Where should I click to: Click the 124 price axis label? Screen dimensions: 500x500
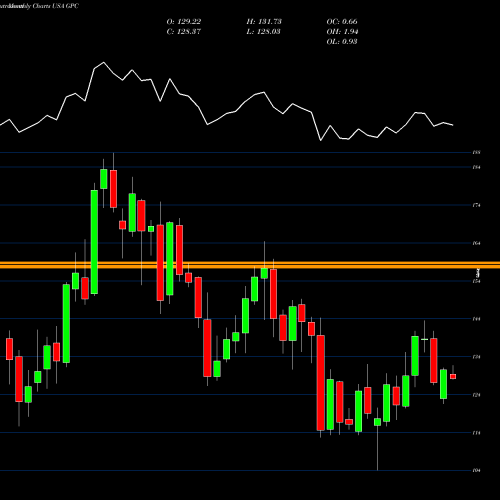click(x=476, y=395)
